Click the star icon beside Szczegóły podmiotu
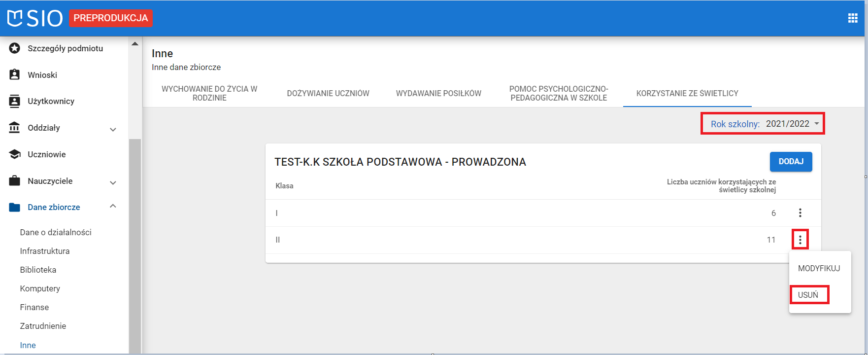 [15, 48]
